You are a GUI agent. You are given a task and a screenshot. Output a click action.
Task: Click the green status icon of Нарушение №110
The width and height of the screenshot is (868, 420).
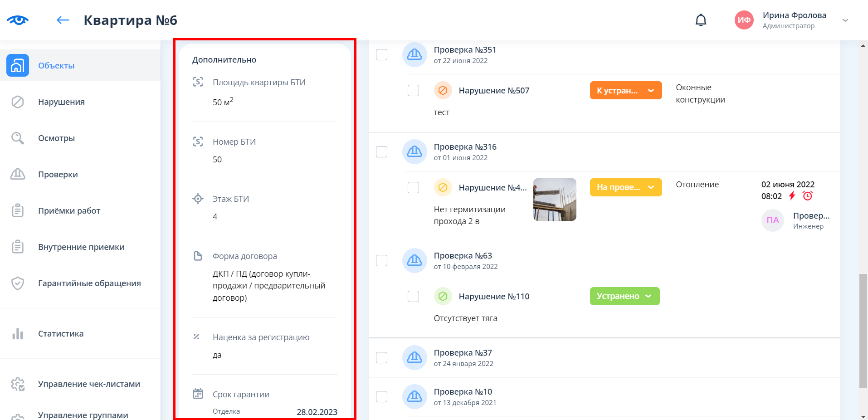(443, 296)
